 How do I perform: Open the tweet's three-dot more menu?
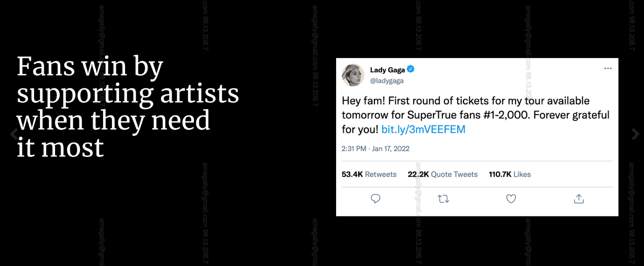tap(608, 68)
